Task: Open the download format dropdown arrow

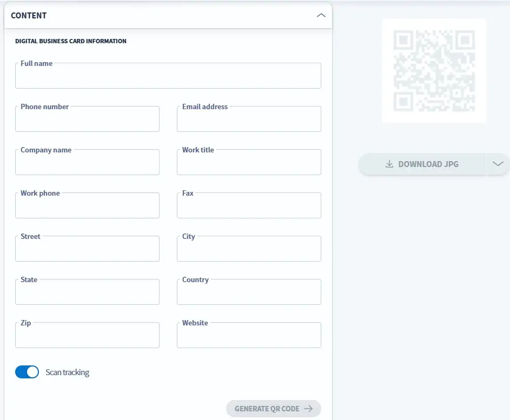Action: [498, 164]
